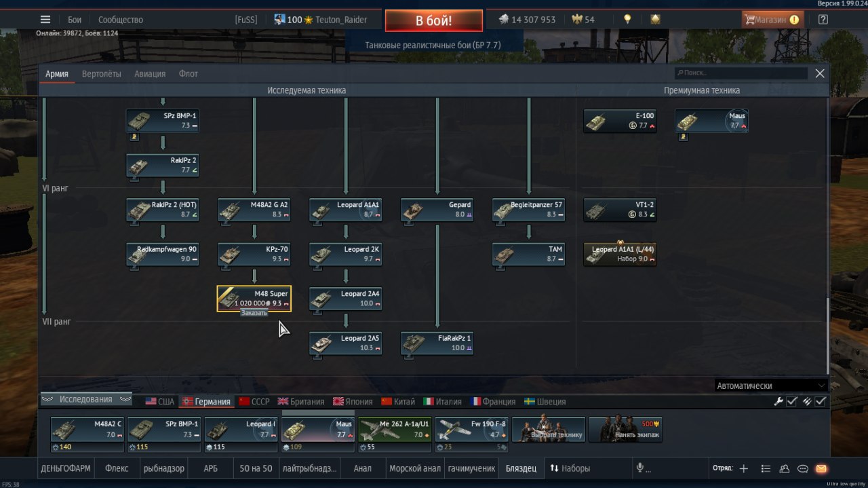Open the main hamburger menu
The image size is (868, 488).
[45, 20]
